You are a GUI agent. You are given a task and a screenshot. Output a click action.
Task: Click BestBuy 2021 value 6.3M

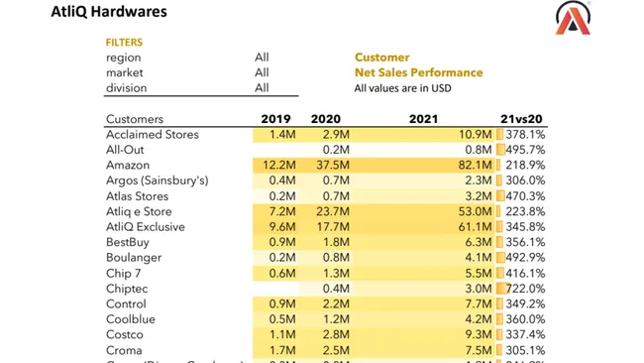pyautogui.click(x=479, y=242)
